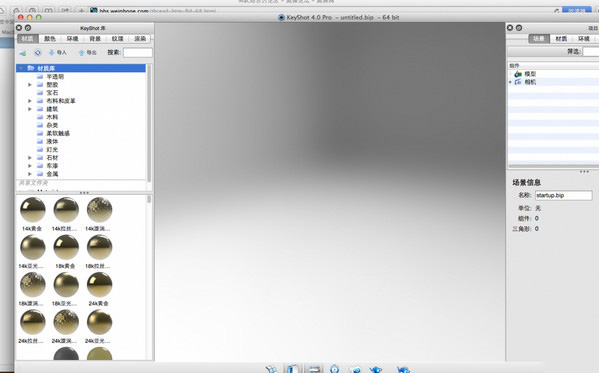Screen dimensions: 599x373
Task: Click the project icon in bottom toolbar
Action: pos(314,369)
